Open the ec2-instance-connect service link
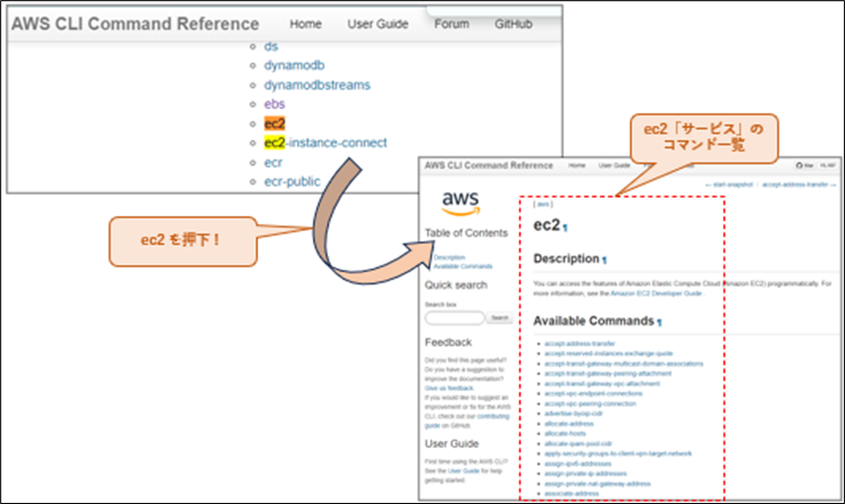The height and width of the screenshot is (504, 845). point(326,143)
